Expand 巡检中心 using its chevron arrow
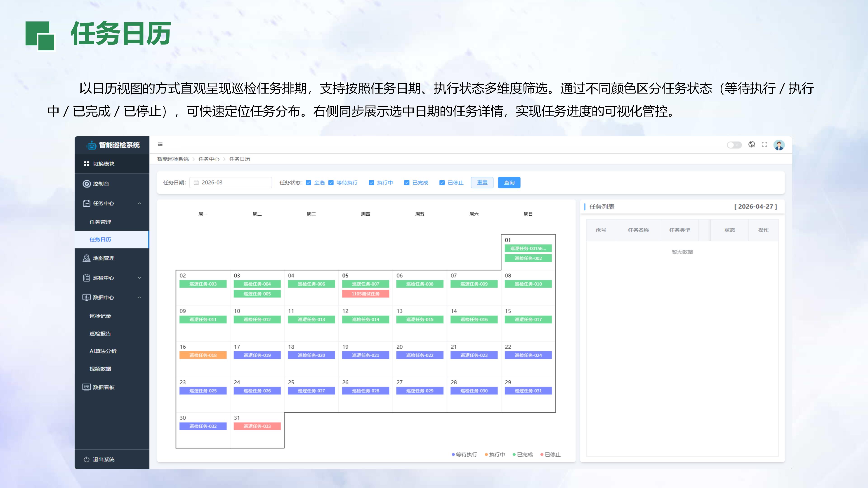The height and width of the screenshot is (488, 868). click(139, 278)
